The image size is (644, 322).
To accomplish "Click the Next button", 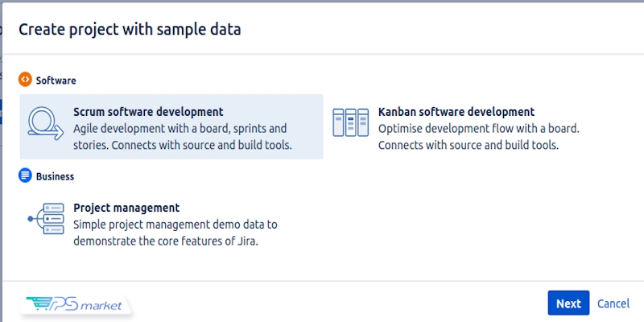I will point(568,303).
